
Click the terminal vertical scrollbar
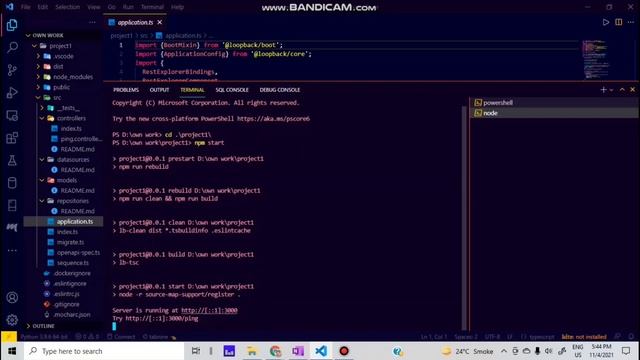click(464, 218)
